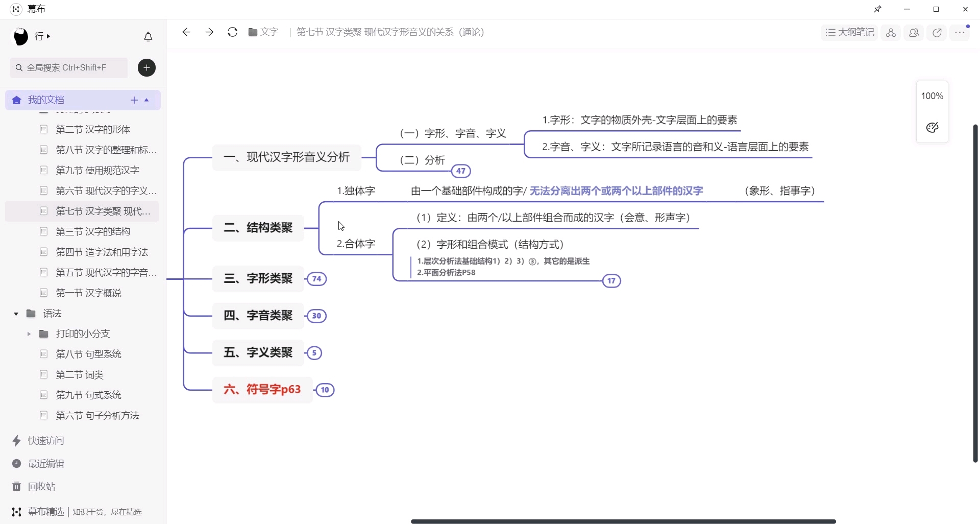Expand collapsed node badge 30
The height and width of the screenshot is (524, 980).
[317, 316]
